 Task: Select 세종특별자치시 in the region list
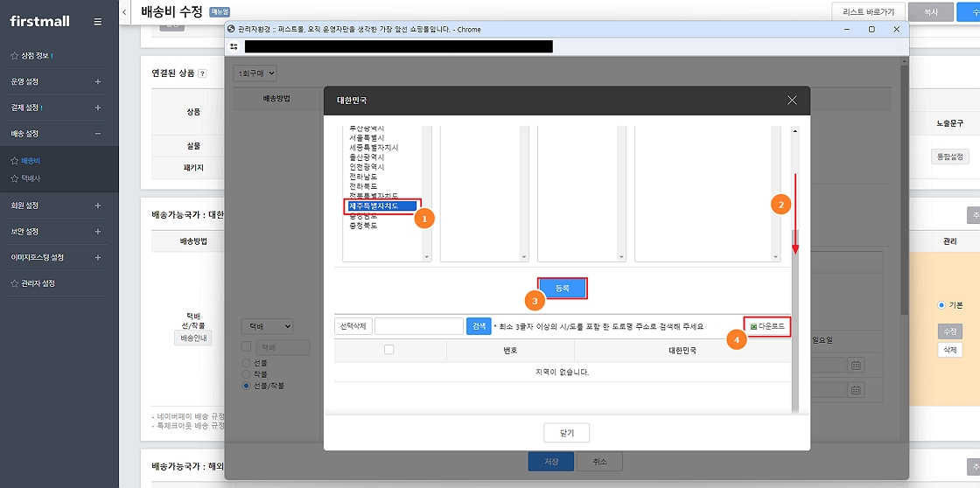click(x=374, y=148)
